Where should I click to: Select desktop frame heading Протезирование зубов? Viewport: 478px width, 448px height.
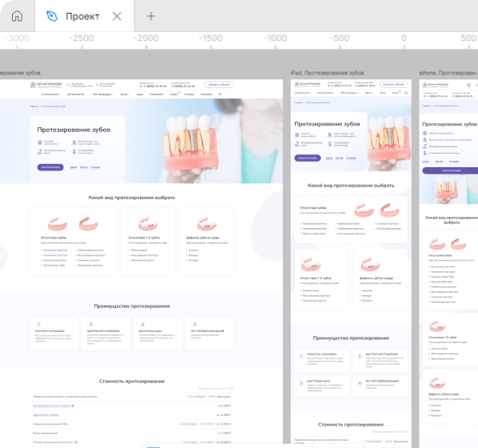[x=74, y=130]
